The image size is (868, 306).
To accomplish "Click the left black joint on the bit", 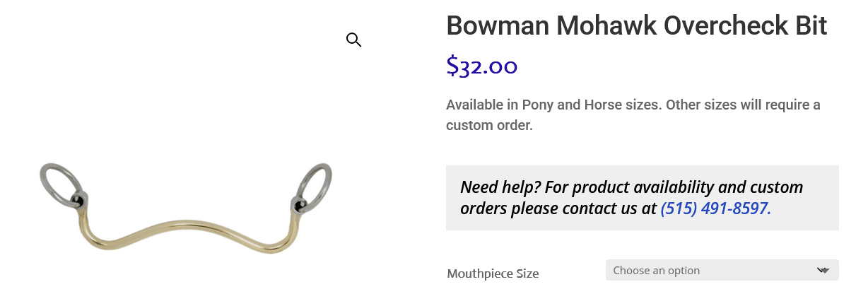I will (x=78, y=201).
